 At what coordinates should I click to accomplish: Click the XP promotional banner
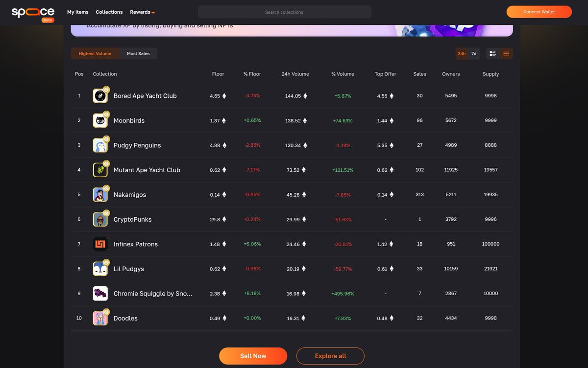point(292,30)
